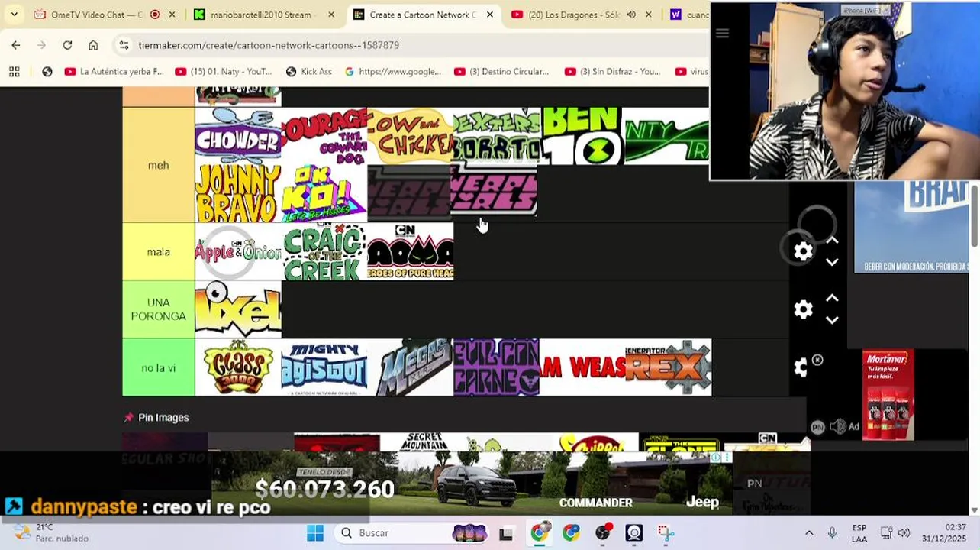Open settings gear for no la vi tier
Image resolution: width=980 pixels, height=550 pixels.
pos(801,368)
